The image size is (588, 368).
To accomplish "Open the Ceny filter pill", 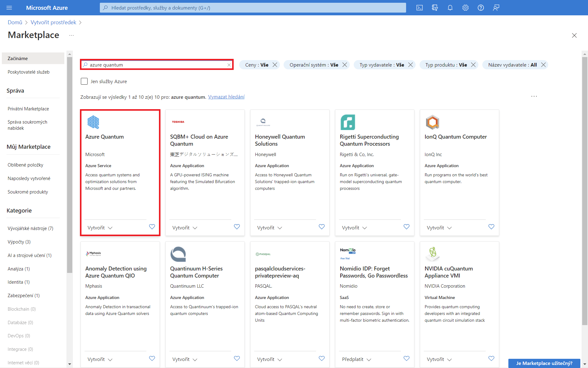I will point(256,65).
